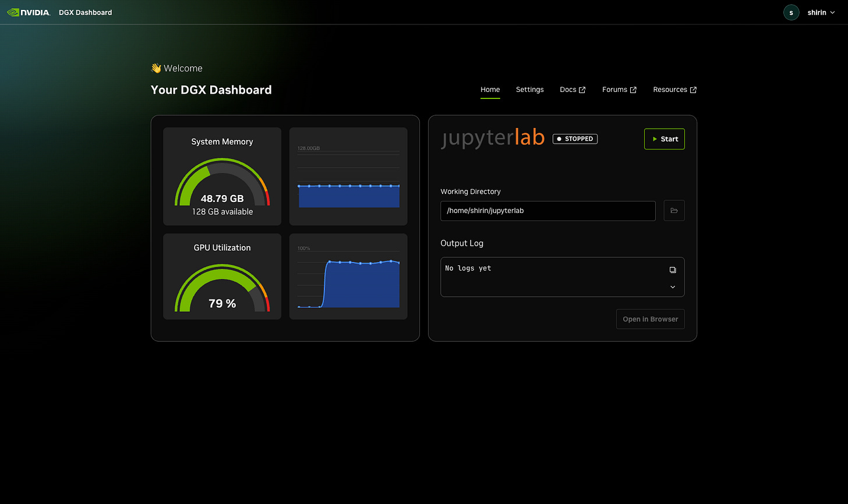Image resolution: width=848 pixels, height=504 pixels.
Task: Click the 48.79 GB memory value
Action: click(x=222, y=198)
